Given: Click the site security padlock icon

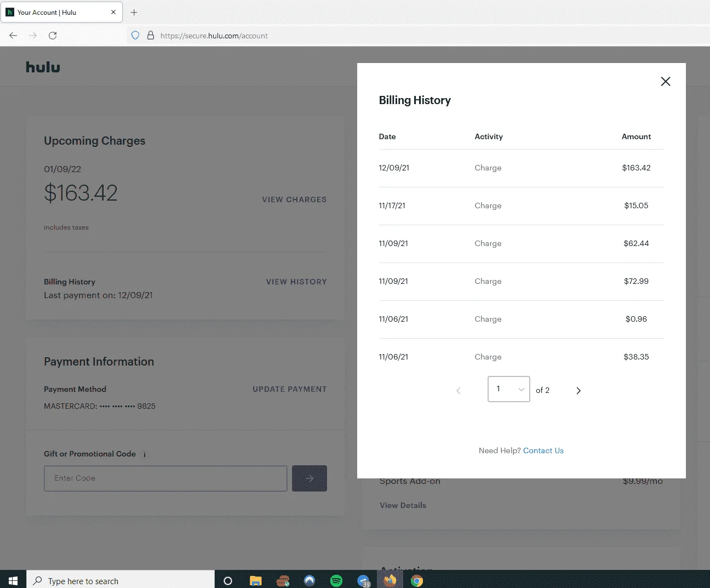Looking at the screenshot, I should pos(151,36).
